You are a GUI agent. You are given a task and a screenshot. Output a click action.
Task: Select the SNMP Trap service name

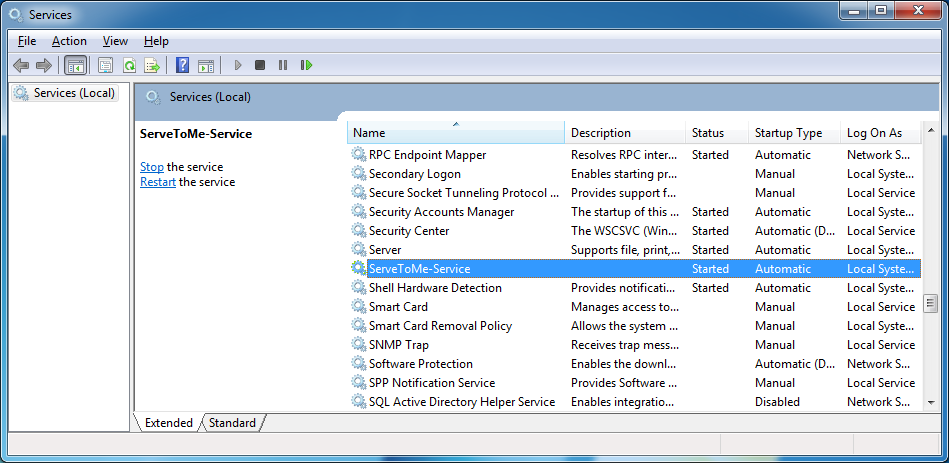pyautogui.click(x=399, y=344)
